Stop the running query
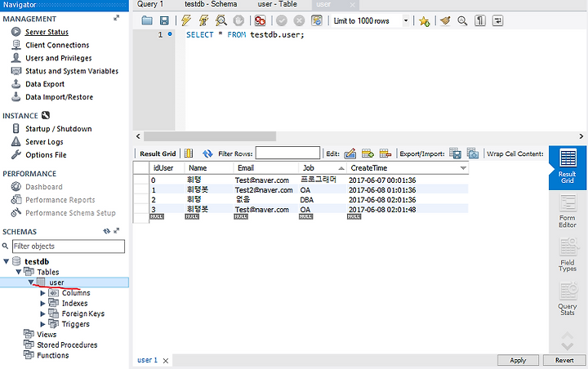The height and width of the screenshot is (369, 588). coord(238,20)
